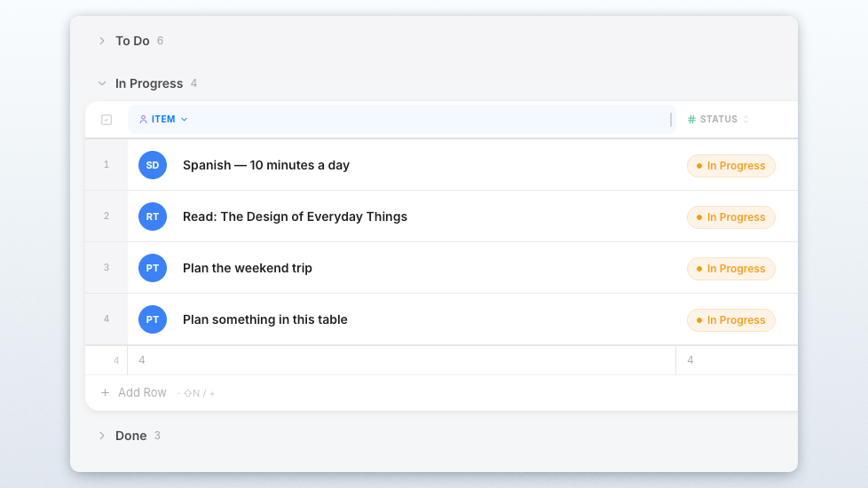Screen dimensions: 868x488
Task: Click the STATUS column count summary cell
Action: (737, 360)
